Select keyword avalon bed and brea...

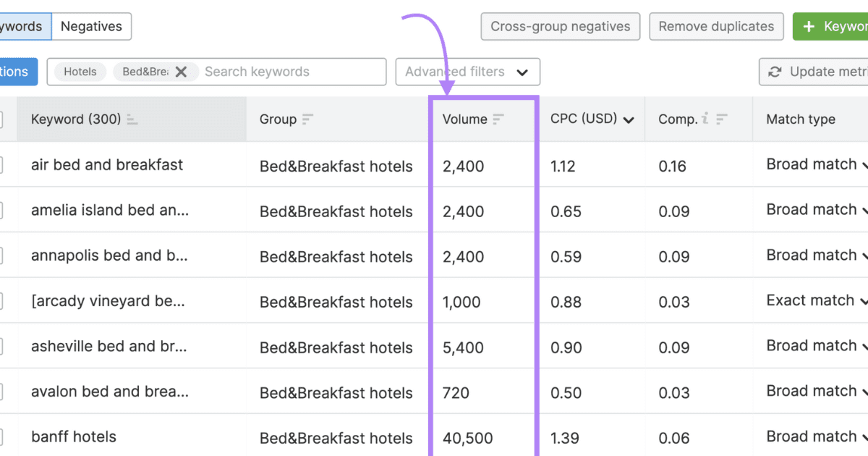[x=110, y=392]
